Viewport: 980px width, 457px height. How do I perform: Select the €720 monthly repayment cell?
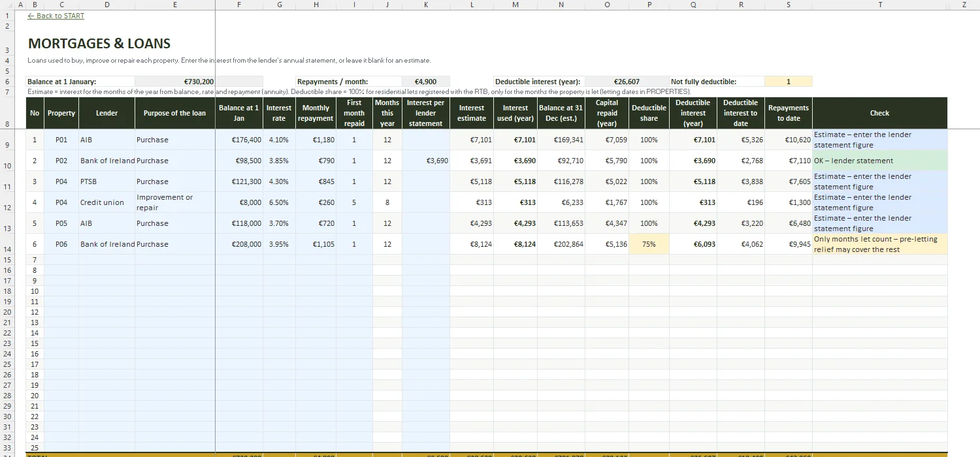tap(316, 223)
